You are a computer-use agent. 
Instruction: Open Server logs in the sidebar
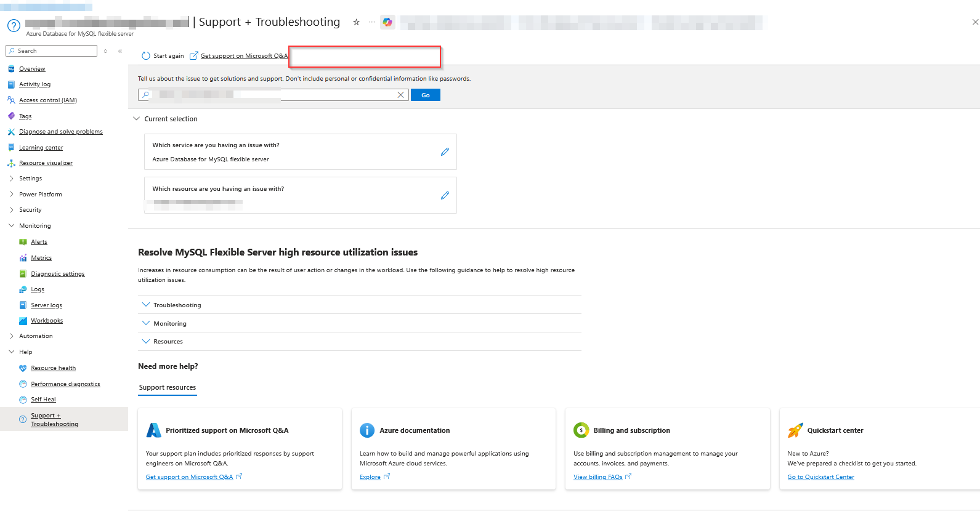[x=47, y=305]
